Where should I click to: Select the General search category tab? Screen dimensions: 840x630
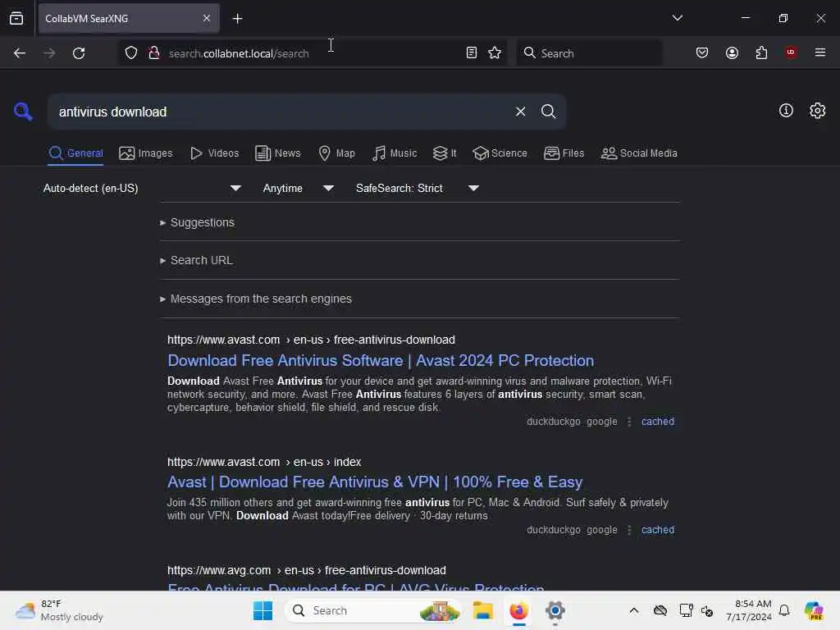[x=75, y=153]
